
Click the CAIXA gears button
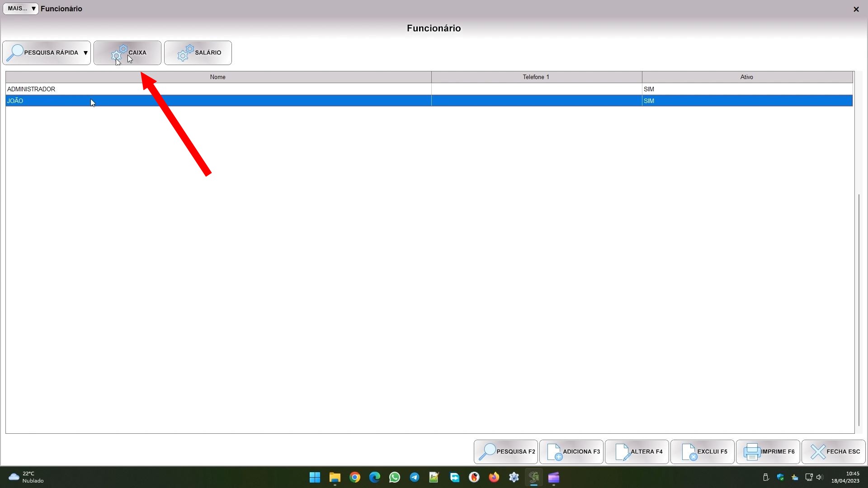coord(127,53)
